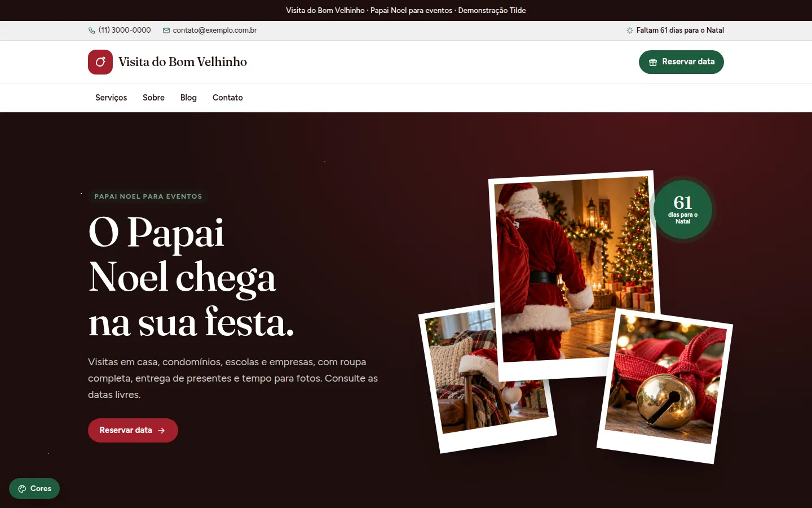Go to the Blog menu item
The height and width of the screenshot is (508, 812).
(x=188, y=98)
